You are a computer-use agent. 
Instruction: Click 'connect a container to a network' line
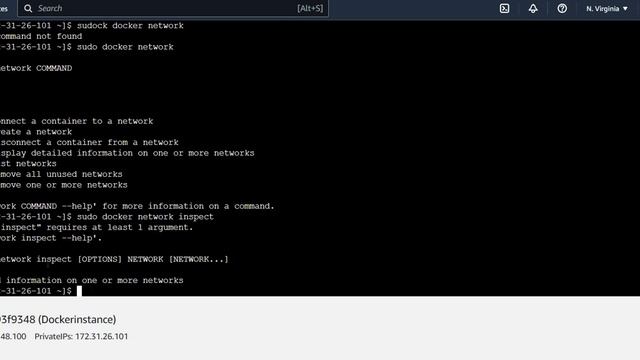pos(77,121)
